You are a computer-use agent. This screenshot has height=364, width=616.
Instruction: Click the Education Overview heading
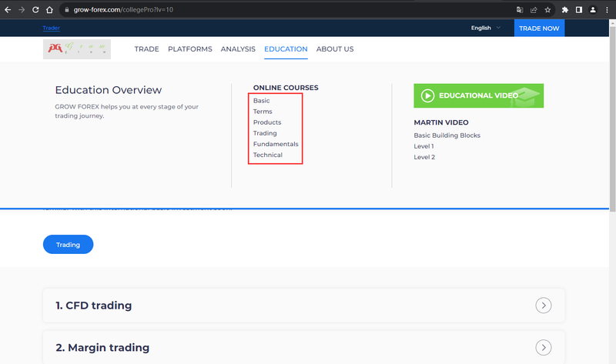click(109, 90)
